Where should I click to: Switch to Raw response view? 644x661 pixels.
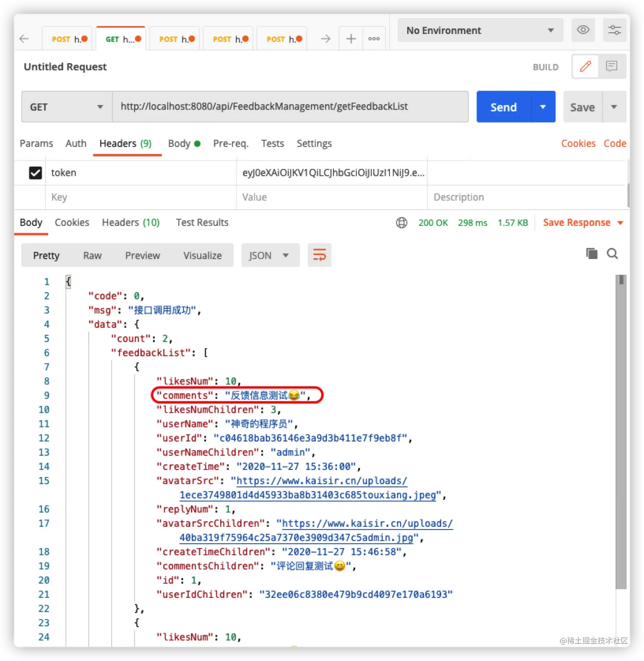pyautogui.click(x=92, y=255)
